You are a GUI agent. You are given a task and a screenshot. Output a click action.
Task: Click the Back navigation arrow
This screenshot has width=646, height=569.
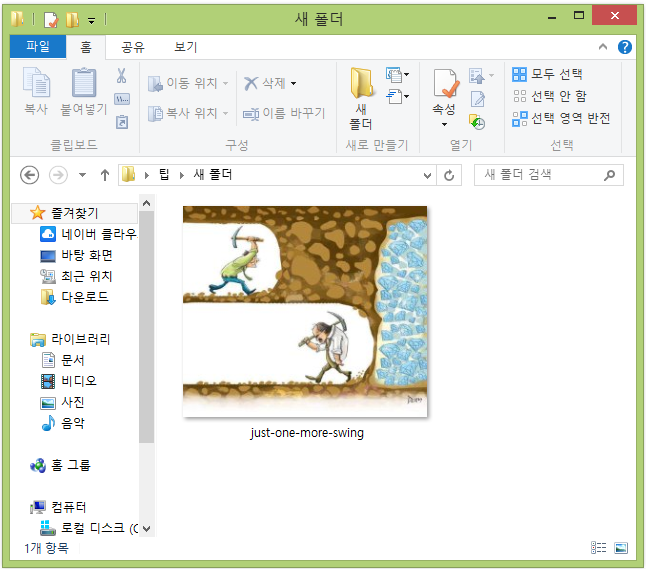coord(30,176)
